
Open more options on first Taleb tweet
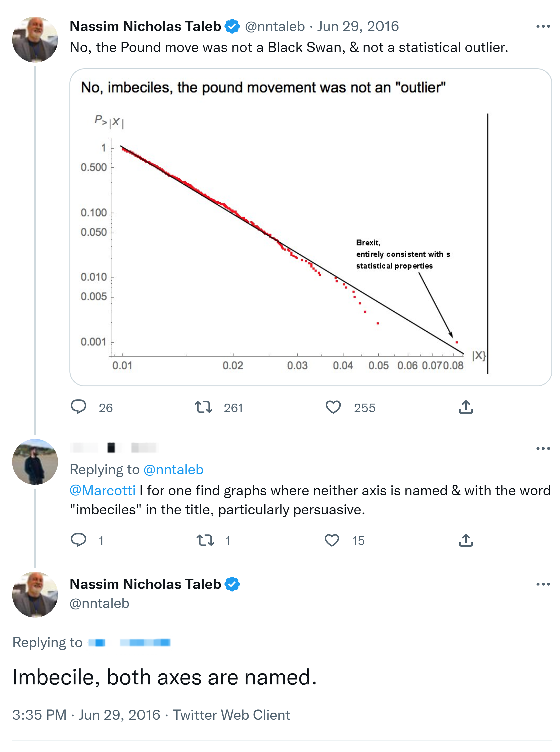(x=543, y=27)
